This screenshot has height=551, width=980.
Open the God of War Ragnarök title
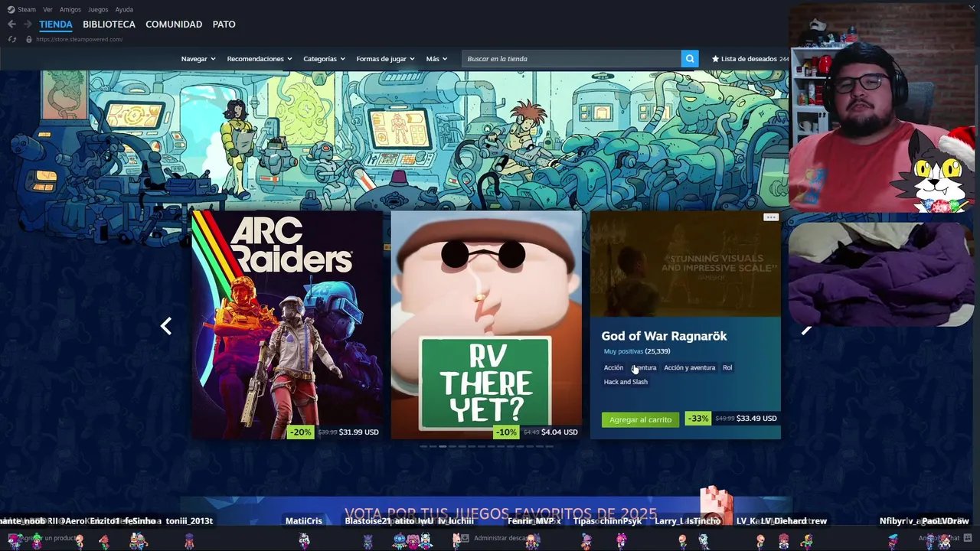click(x=664, y=336)
